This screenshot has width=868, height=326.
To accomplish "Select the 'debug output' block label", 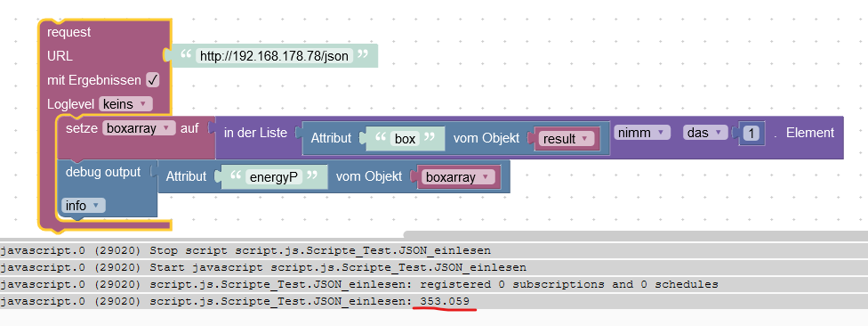I will coord(103,172).
